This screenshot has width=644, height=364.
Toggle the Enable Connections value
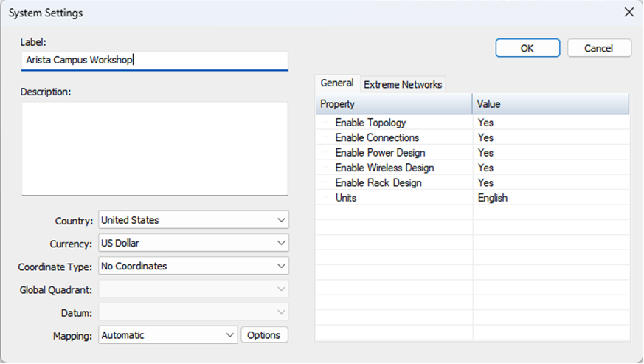pos(550,137)
